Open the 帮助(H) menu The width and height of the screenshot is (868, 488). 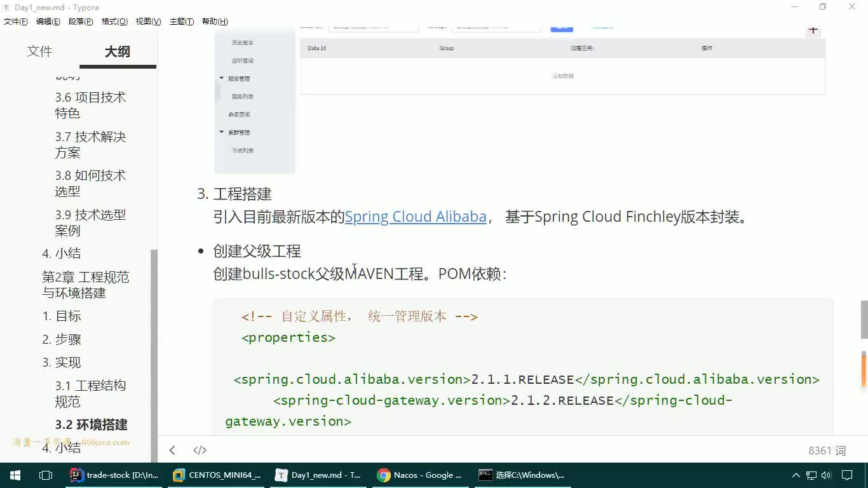click(x=215, y=22)
